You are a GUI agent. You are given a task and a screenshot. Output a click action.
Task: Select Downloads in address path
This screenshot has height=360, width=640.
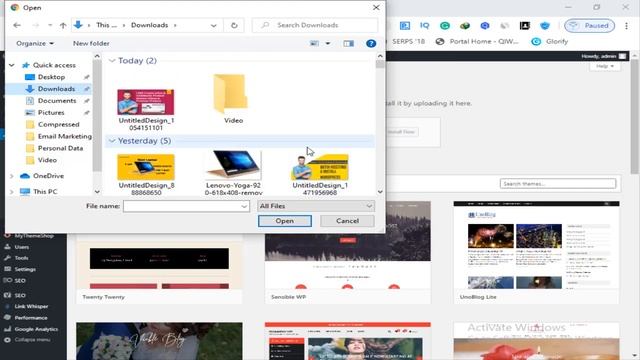149,25
